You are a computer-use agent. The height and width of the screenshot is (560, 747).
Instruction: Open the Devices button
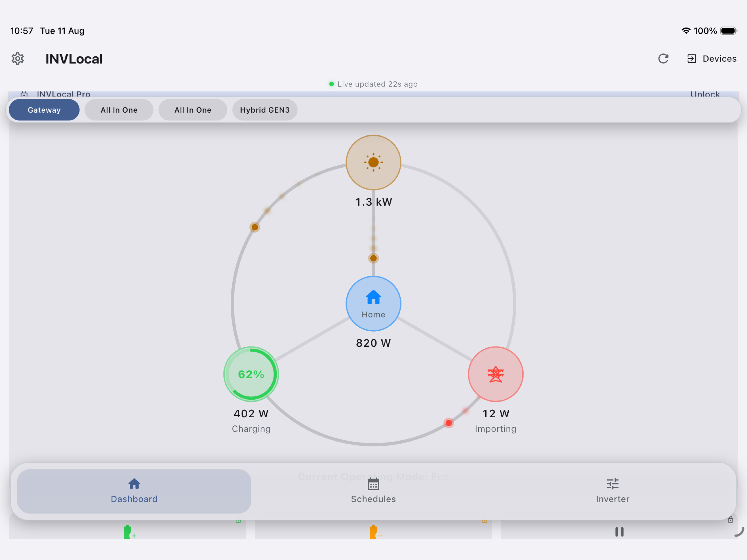click(711, 59)
